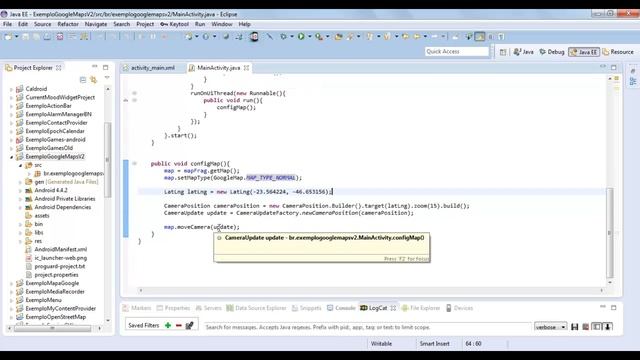Minimize the Project Explorer panel
The image size is (640, 360).
[x=95, y=67]
